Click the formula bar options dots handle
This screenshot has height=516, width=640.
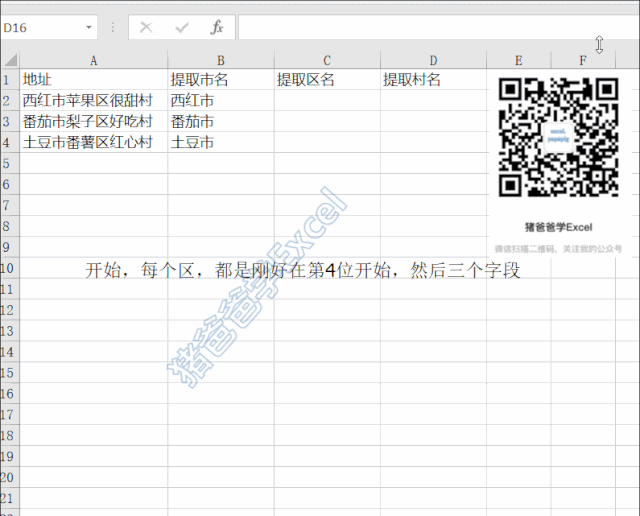(x=113, y=27)
